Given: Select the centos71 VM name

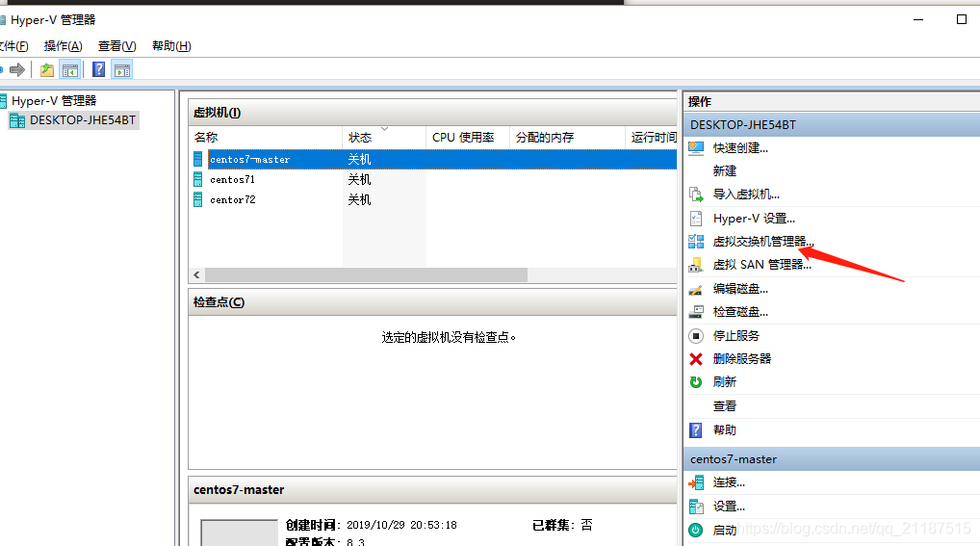Looking at the screenshot, I should (233, 179).
